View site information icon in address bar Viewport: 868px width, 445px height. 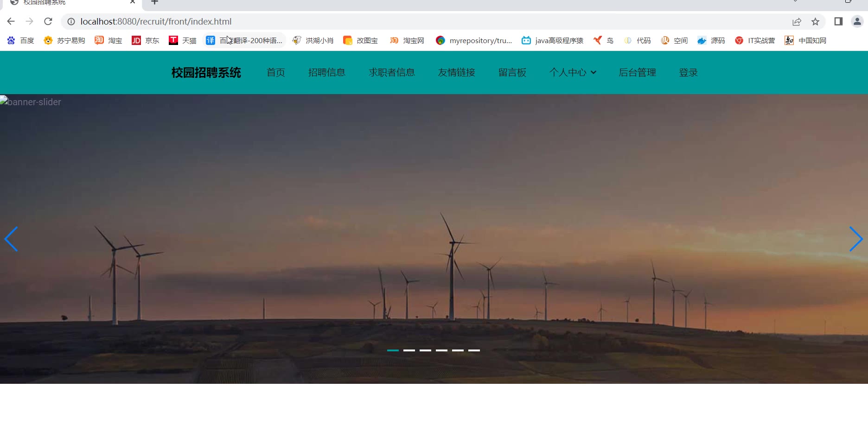(71, 21)
